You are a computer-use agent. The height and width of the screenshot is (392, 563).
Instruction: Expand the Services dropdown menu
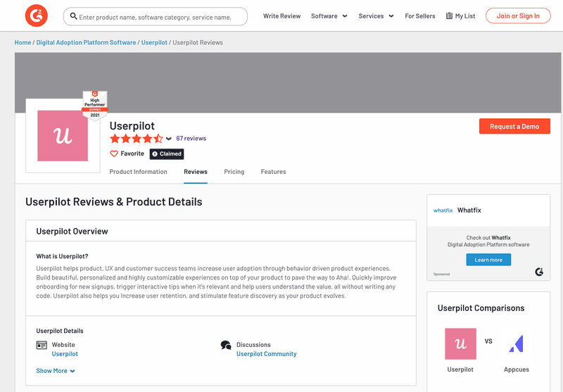click(x=375, y=16)
